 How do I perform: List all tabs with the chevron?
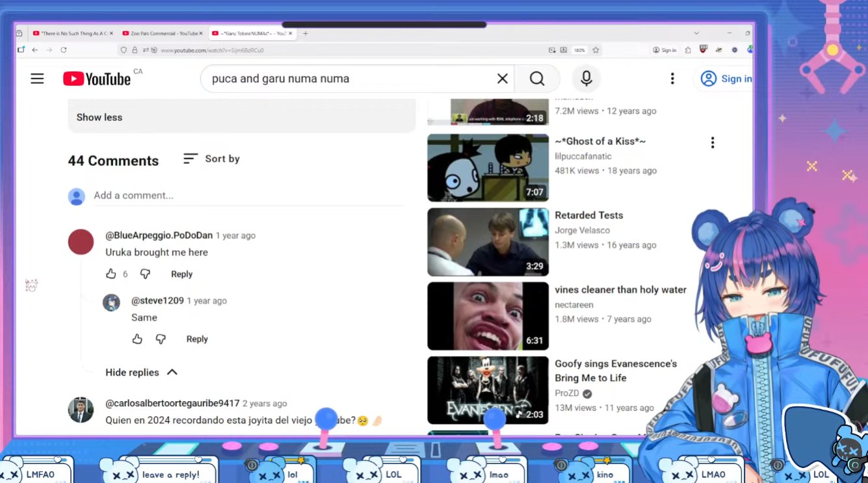coord(696,33)
